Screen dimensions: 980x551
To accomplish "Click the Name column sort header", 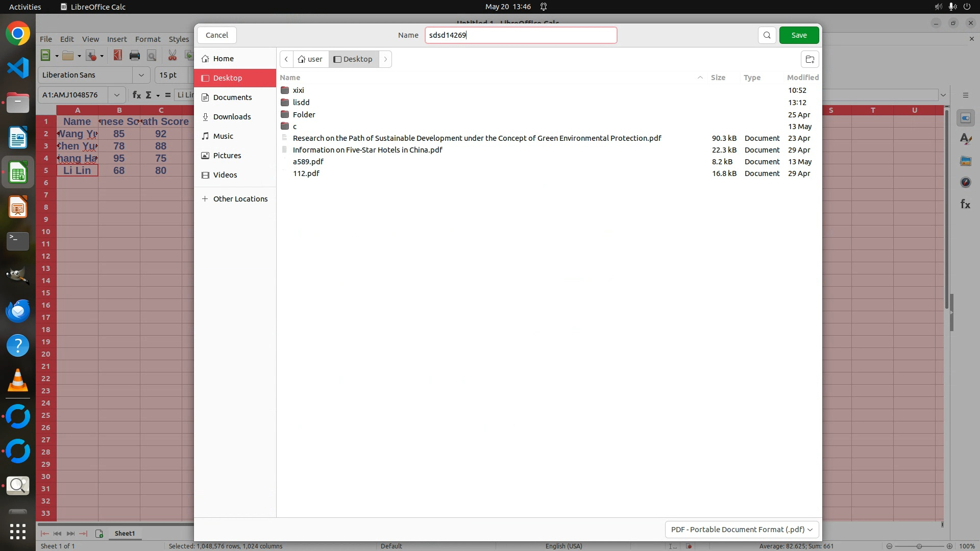I will click(290, 78).
